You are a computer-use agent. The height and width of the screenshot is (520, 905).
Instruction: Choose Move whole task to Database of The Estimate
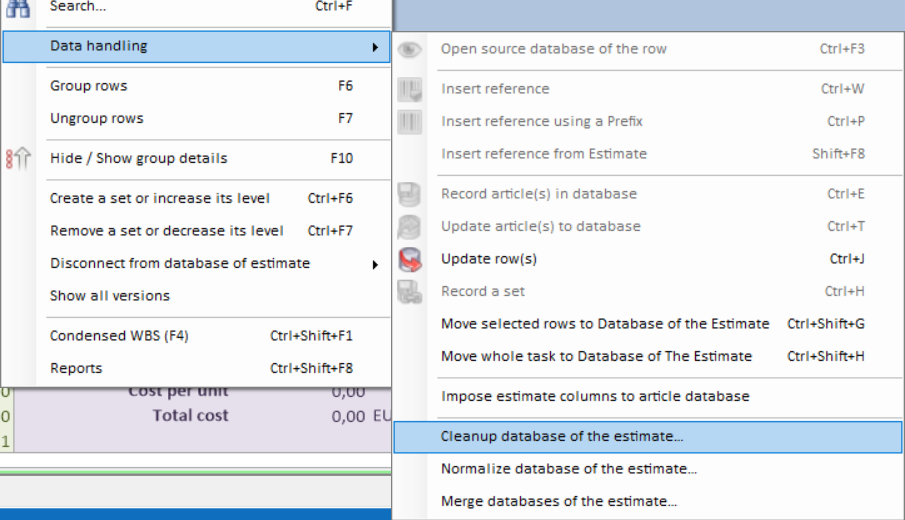point(596,357)
